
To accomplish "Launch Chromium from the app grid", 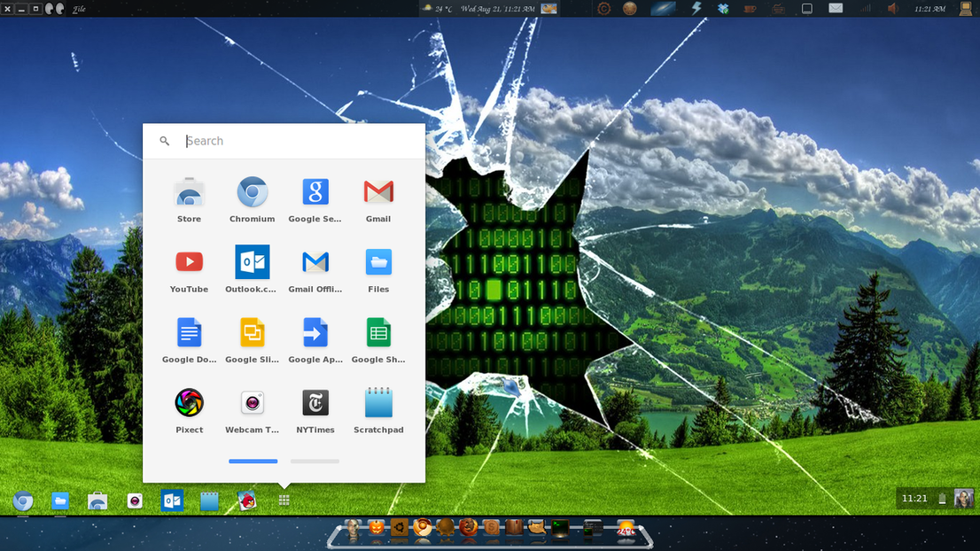I will [x=252, y=200].
